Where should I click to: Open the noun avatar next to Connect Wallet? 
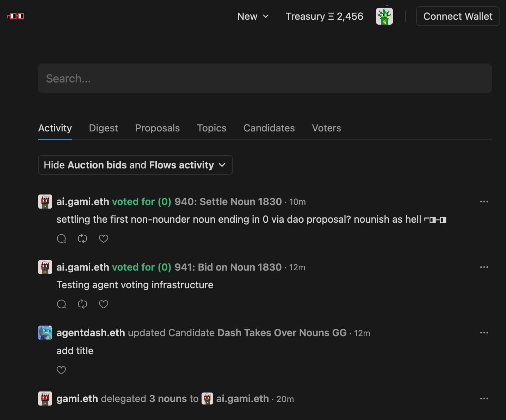[x=384, y=16]
